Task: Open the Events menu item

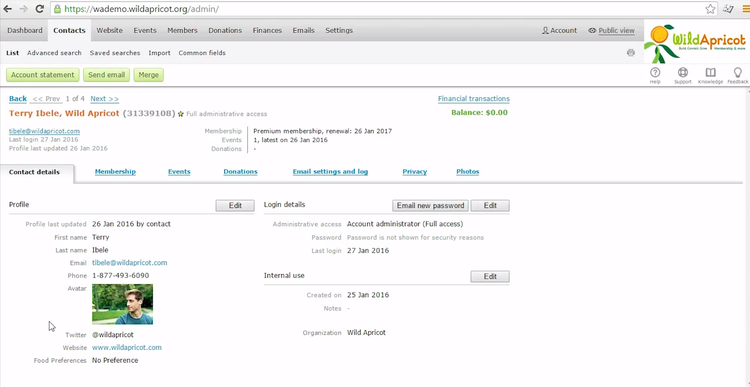Action: [x=145, y=30]
